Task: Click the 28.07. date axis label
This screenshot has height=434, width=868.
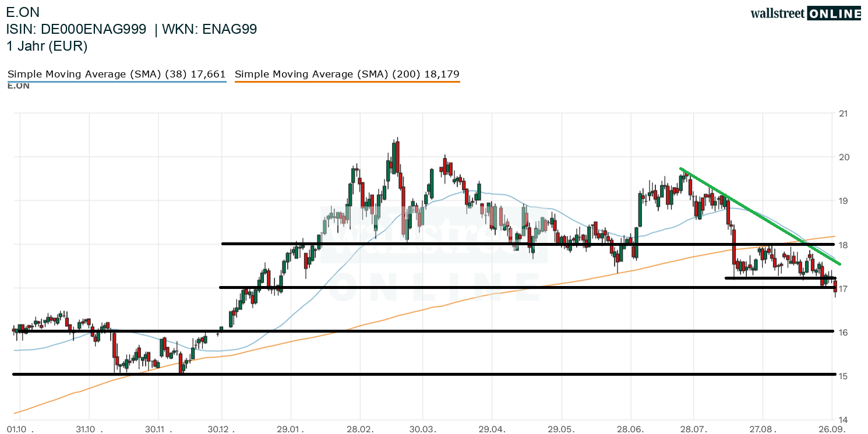Action: (x=694, y=429)
